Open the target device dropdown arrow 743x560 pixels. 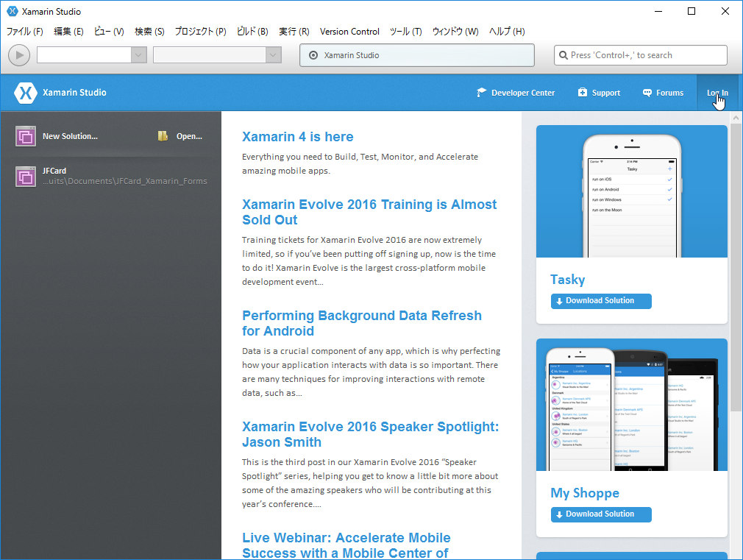coord(273,55)
